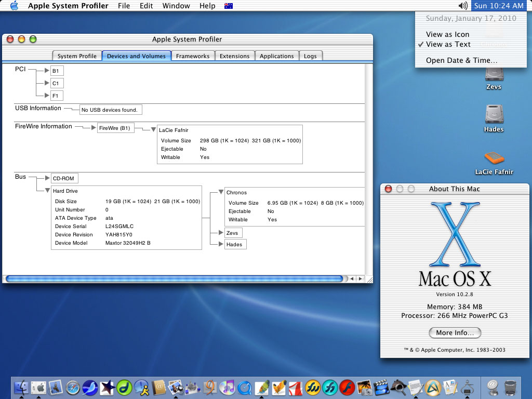Click More Info… in About This Mac
The image size is (532, 399).
coord(455,332)
